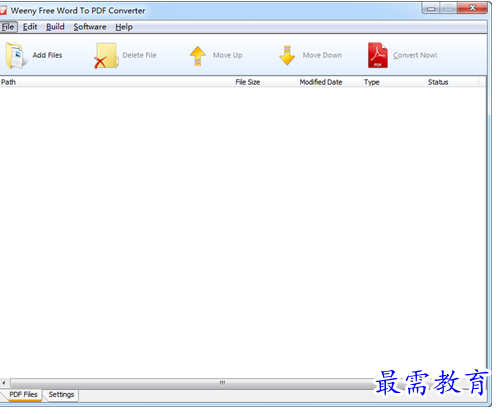The width and height of the screenshot is (497, 414).
Task: Sort by the Type column header
Action: pos(394,82)
